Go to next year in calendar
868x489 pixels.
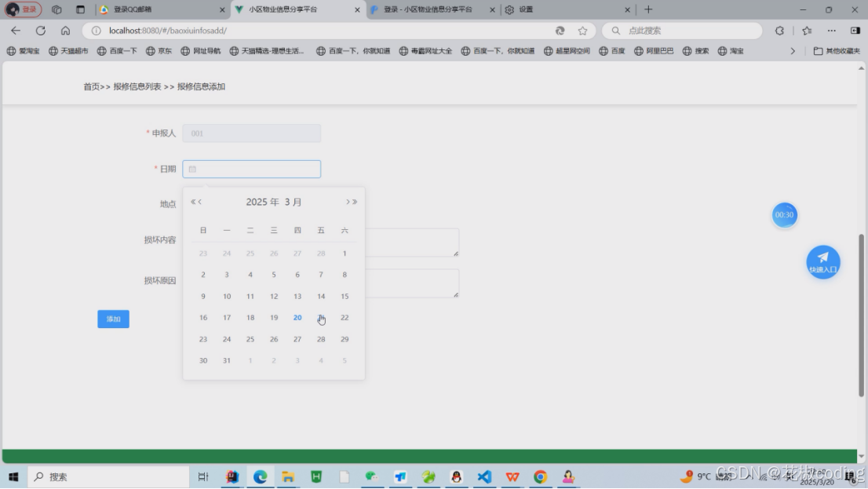pos(355,203)
